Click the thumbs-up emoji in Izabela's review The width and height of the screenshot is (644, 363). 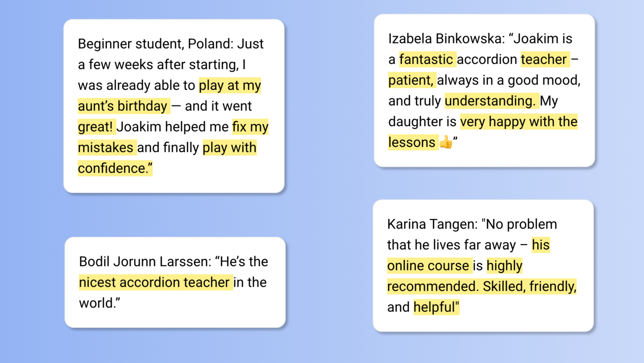(446, 143)
